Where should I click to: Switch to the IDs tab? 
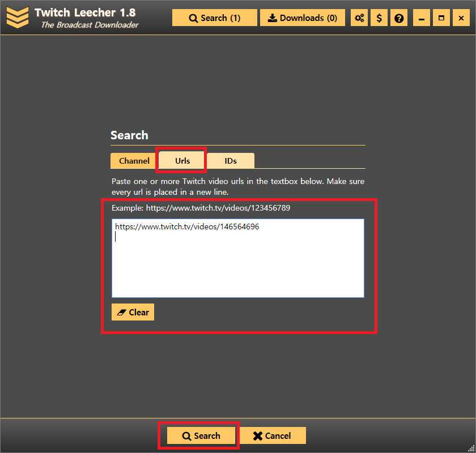[231, 161]
